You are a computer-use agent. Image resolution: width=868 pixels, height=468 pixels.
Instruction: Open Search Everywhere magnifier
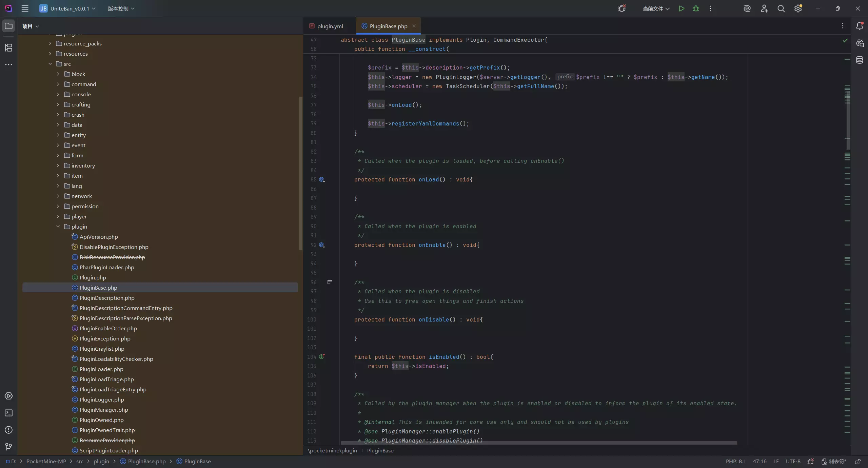tap(781, 8)
